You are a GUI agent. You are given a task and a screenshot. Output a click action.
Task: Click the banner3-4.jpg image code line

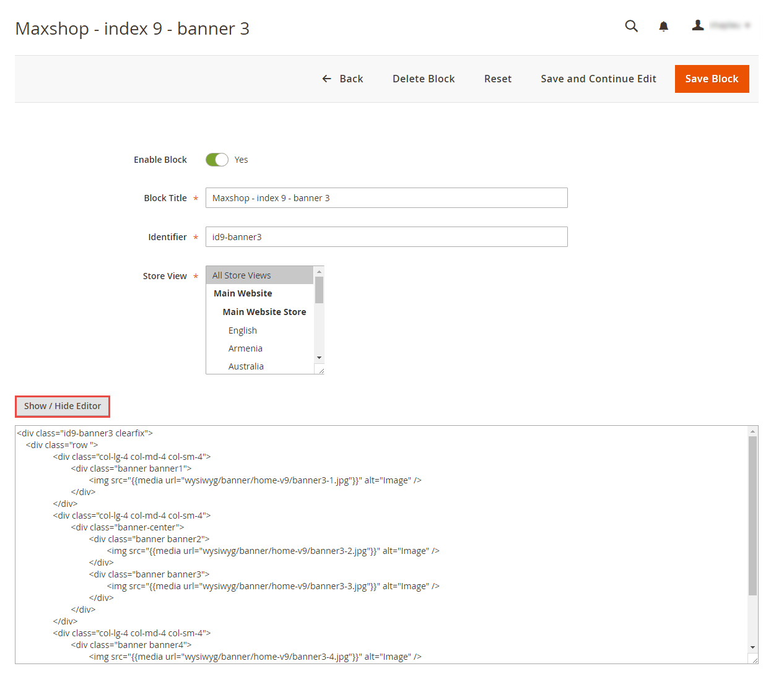coord(255,657)
